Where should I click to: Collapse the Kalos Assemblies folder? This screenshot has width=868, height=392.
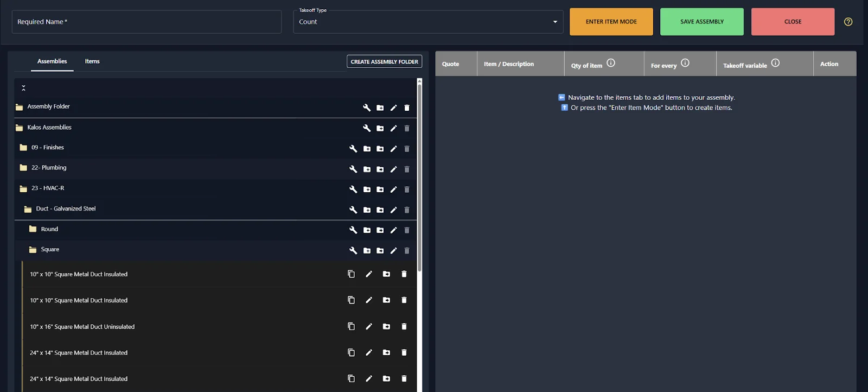[20, 128]
